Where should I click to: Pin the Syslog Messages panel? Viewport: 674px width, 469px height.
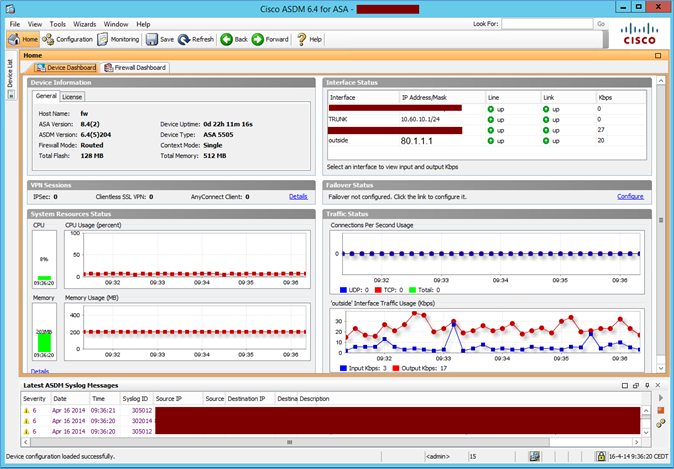[647, 386]
